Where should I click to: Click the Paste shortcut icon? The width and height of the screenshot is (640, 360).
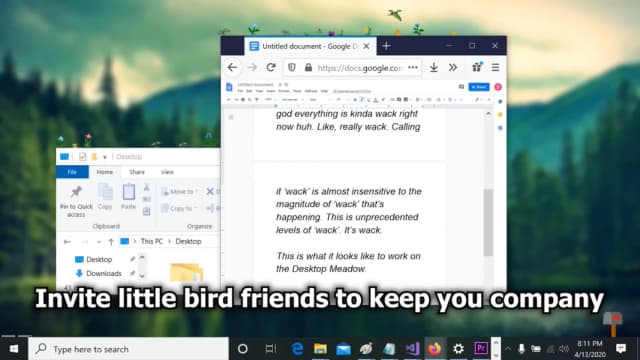(147, 211)
